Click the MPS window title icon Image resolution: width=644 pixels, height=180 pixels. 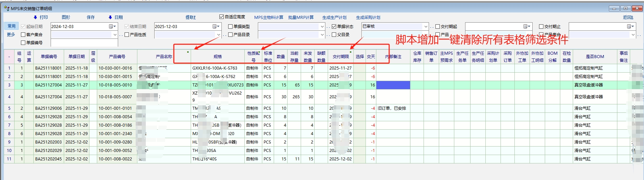point(7,8)
